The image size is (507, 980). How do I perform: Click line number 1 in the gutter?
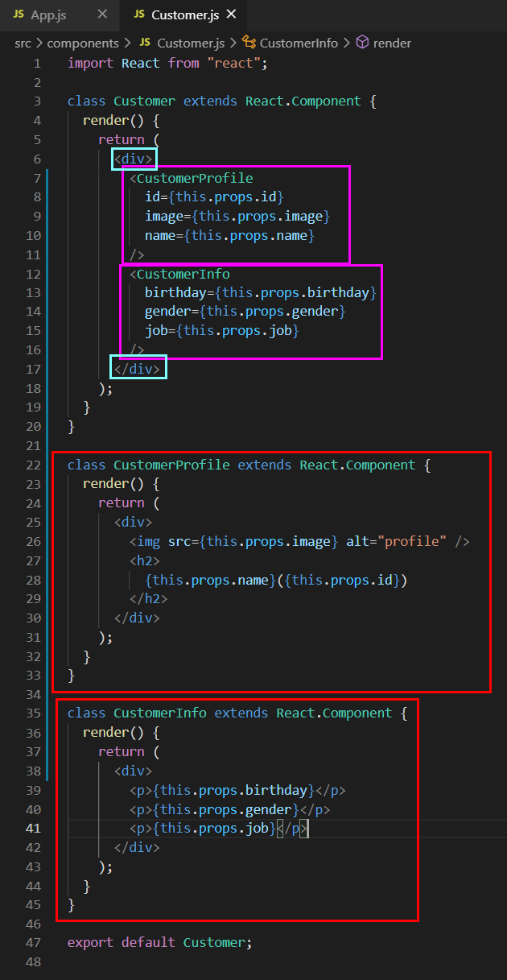(36, 63)
